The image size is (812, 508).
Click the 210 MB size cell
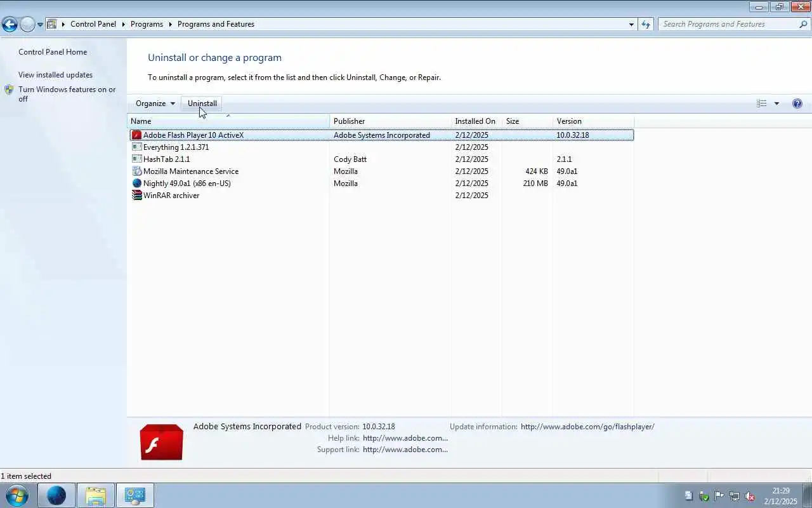coord(535,184)
